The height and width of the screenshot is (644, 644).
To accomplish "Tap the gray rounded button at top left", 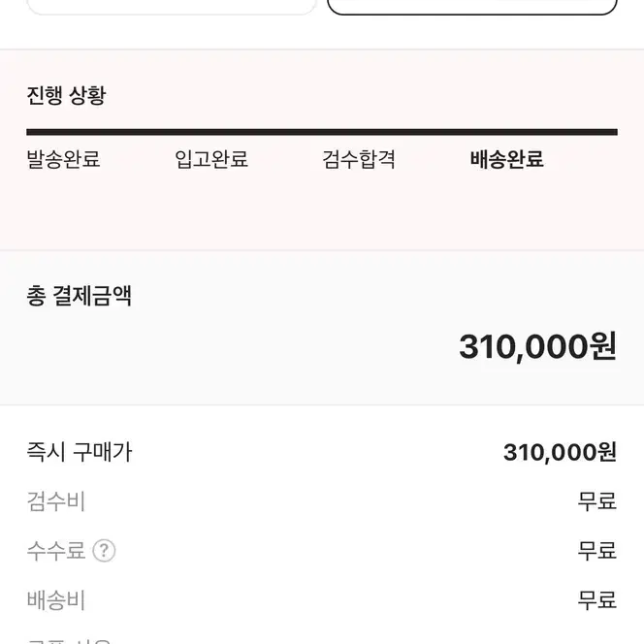I will [172, 7].
